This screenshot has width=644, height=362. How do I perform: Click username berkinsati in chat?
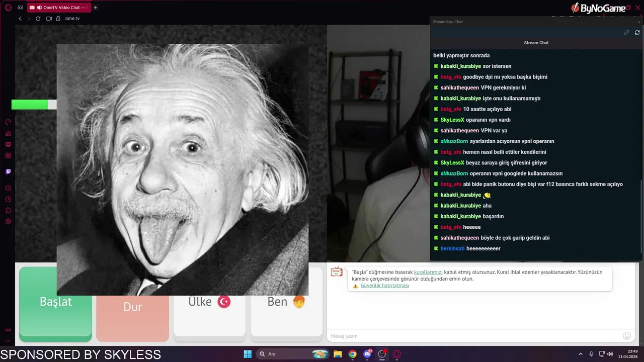click(x=451, y=249)
